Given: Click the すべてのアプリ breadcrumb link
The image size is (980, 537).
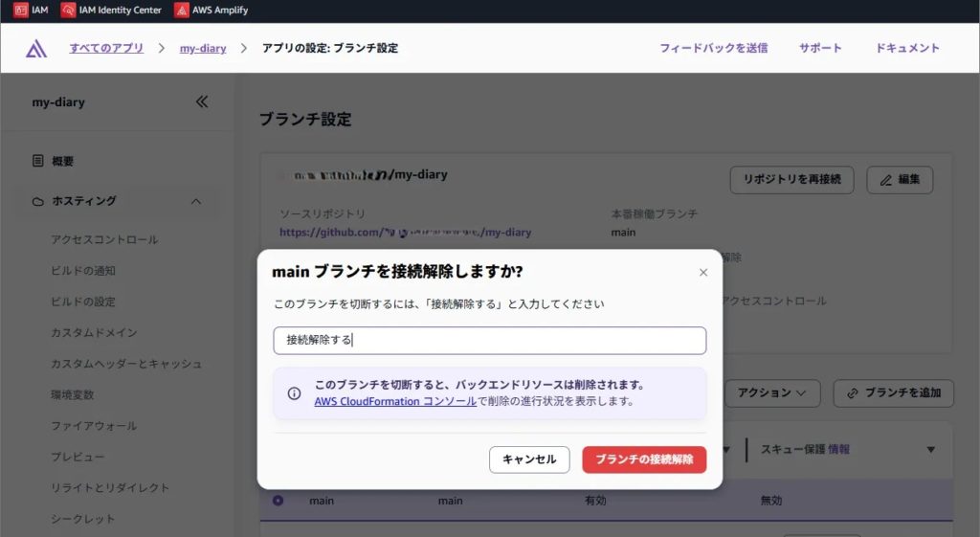Looking at the screenshot, I should (106, 48).
